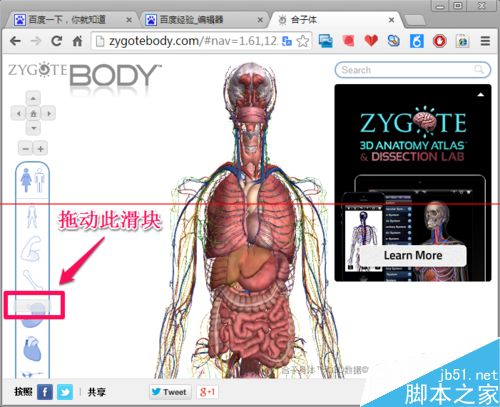
Task: Share on Facebook via the footer icon
Action: 45,392
